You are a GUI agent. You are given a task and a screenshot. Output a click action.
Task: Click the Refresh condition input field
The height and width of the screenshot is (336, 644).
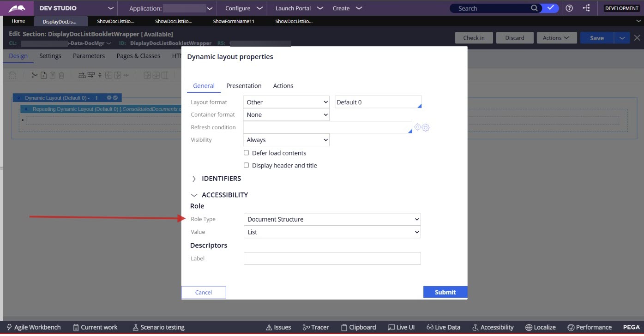[x=327, y=127]
